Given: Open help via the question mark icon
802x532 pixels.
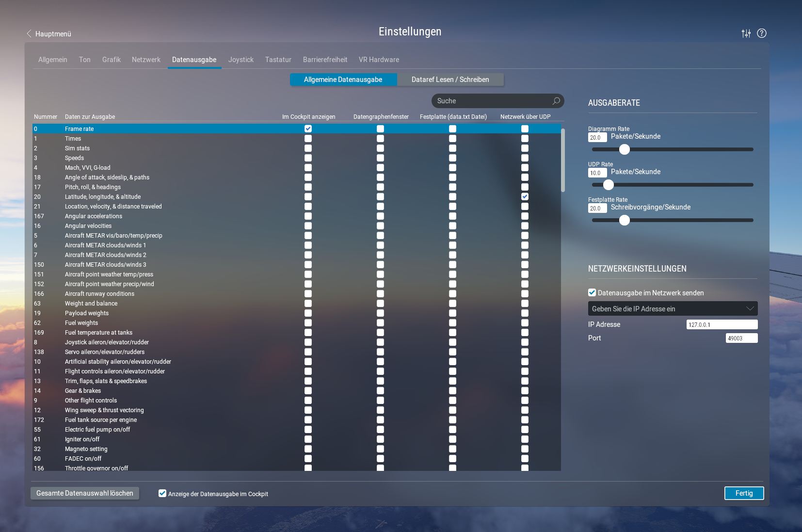Looking at the screenshot, I should point(762,33).
